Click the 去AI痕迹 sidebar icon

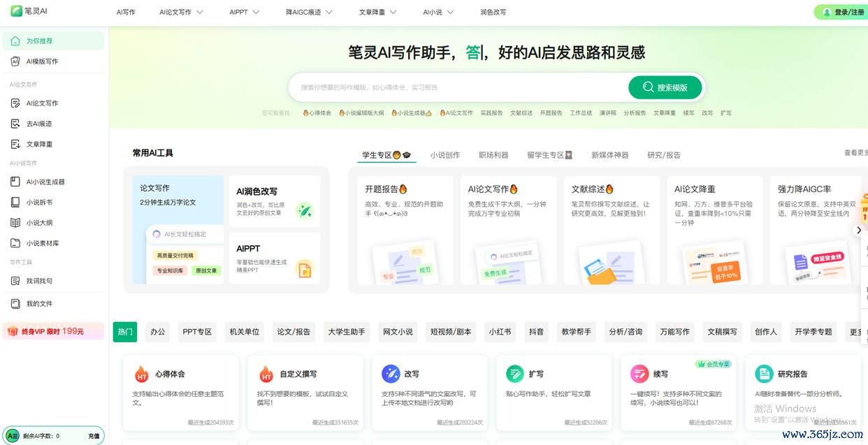click(x=15, y=124)
